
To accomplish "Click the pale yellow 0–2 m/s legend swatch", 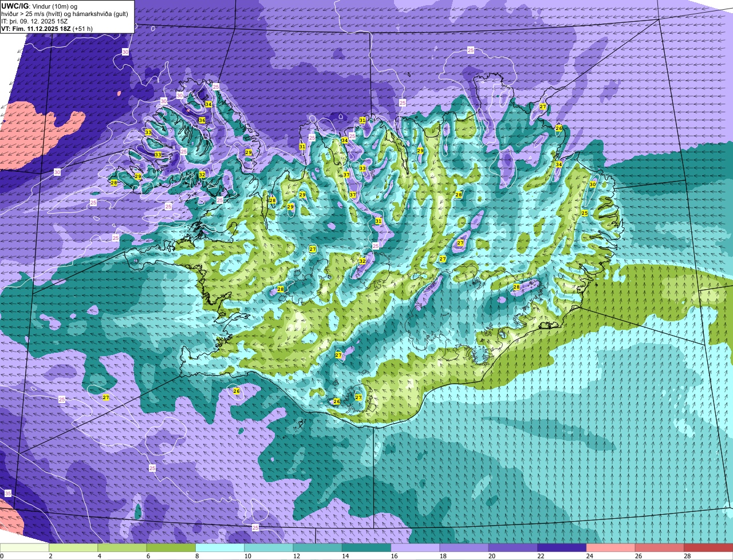I will click(25, 547).
